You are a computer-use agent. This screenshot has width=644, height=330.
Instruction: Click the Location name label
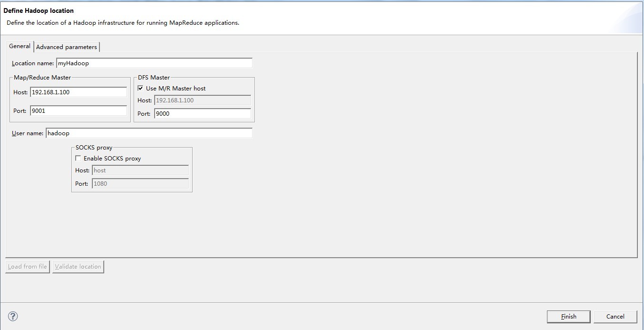pyautogui.click(x=33, y=63)
